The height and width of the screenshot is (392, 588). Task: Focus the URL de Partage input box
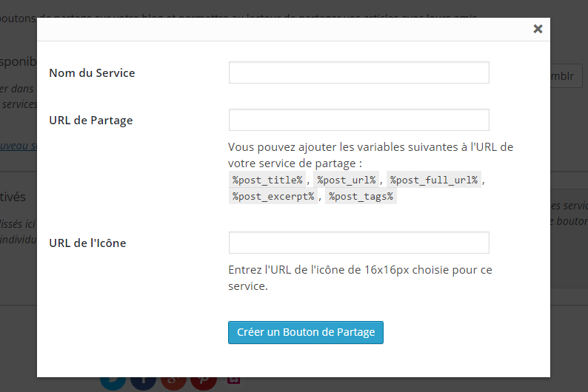358,120
